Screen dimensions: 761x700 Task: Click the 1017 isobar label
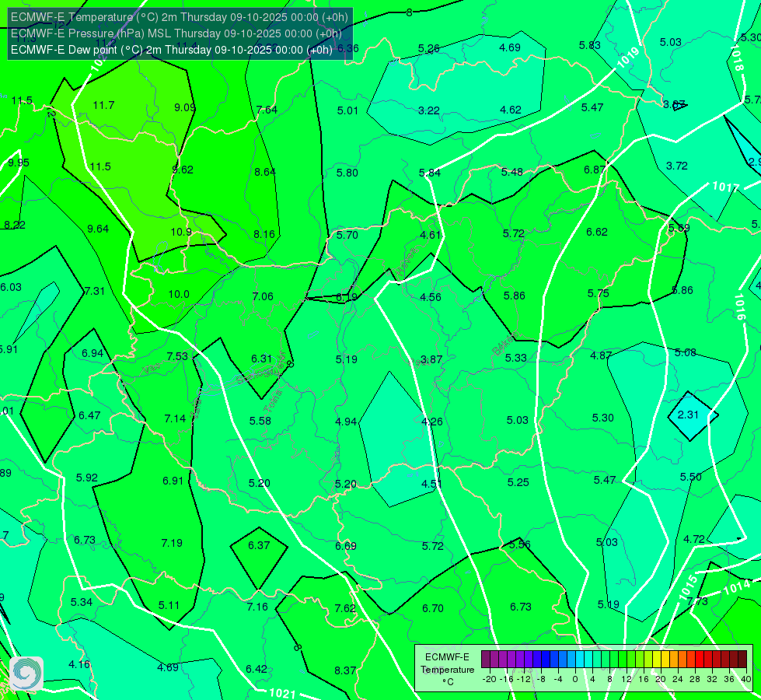[725, 187]
